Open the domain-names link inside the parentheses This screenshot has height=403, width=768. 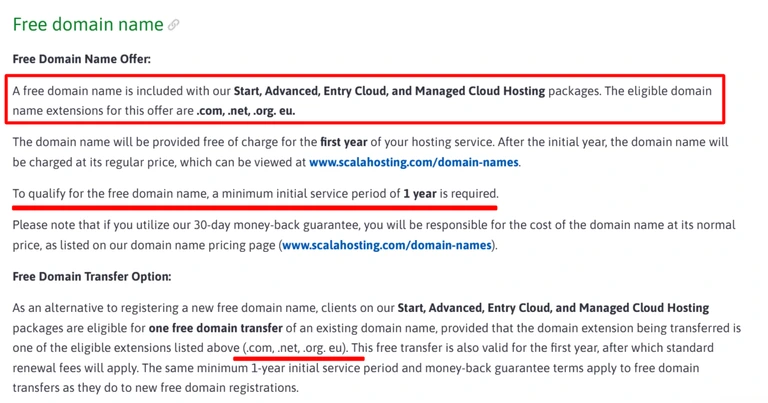pos(387,245)
